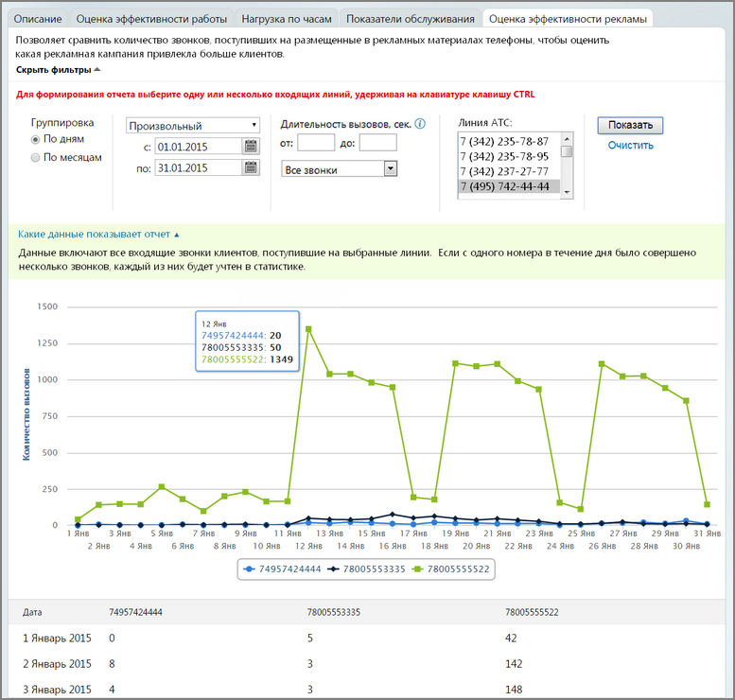Toggle the 78005553335 series in the chart legend
The height and width of the screenshot is (700, 735).
[x=367, y=569]
